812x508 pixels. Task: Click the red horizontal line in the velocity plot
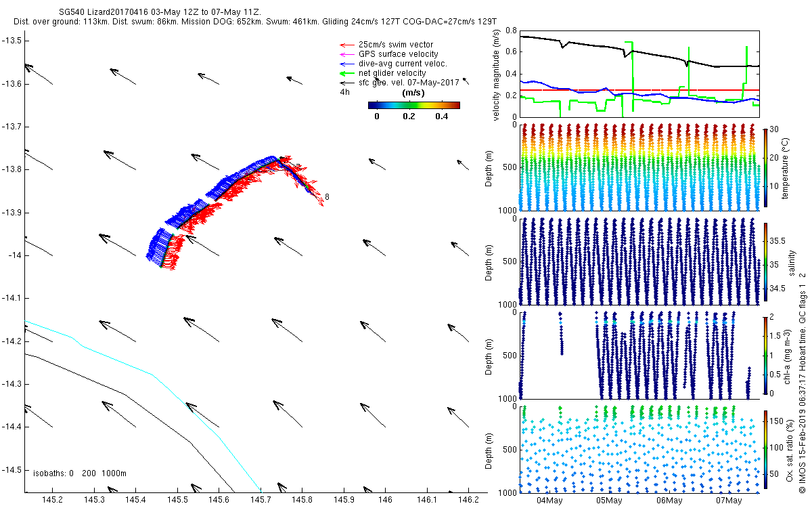point(639,89)
